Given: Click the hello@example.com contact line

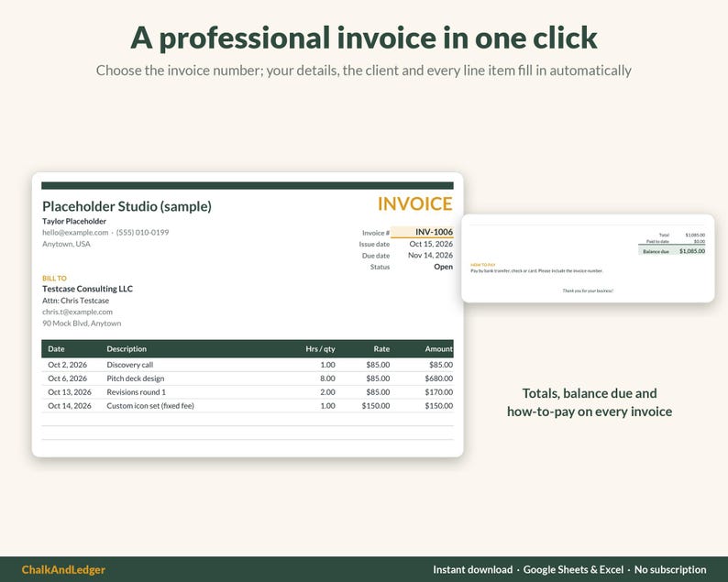Looking at the screenshot, I should 105,233.
